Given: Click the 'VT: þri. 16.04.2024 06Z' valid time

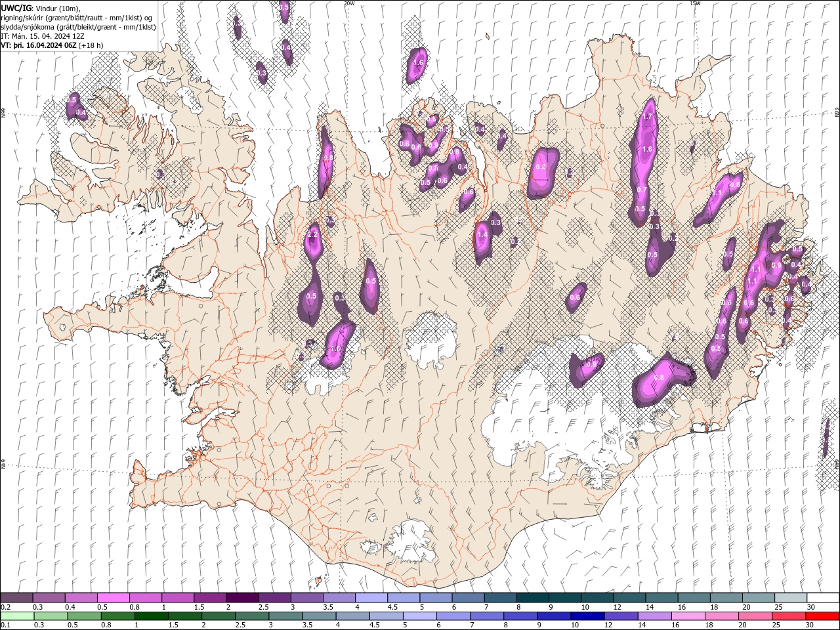Looking at the screenshot, I should 39,46.
